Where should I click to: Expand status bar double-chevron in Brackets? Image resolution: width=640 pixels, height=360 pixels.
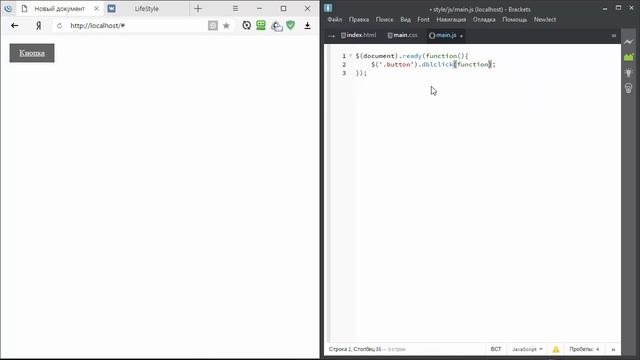[613, 349]
